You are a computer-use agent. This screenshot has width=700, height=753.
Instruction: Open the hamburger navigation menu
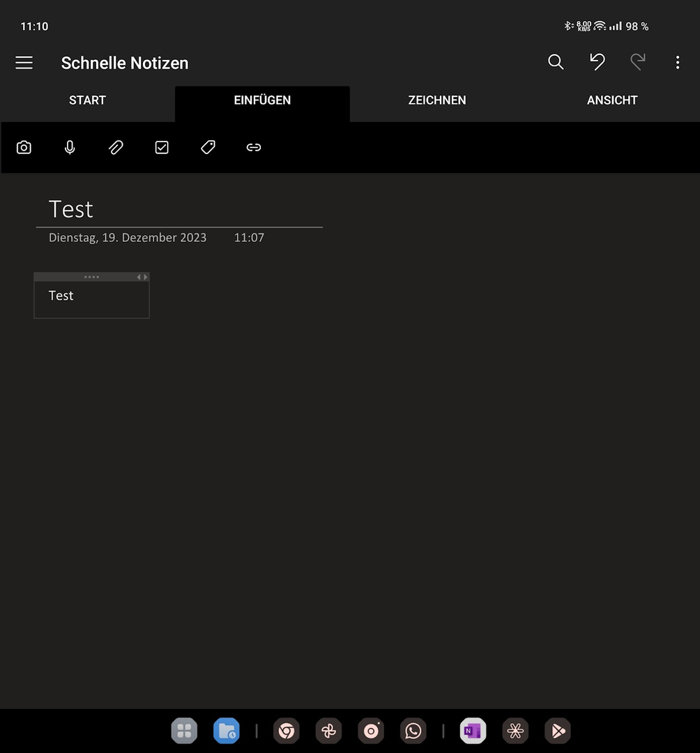pyautogui.click(x=24, y=63)
